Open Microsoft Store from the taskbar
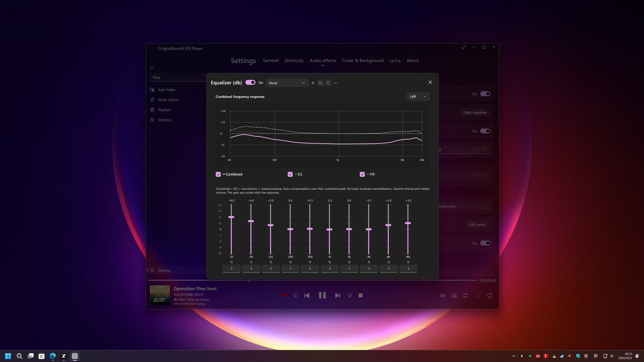Viewport: 644px width, 362px height. tap(42, 356)
